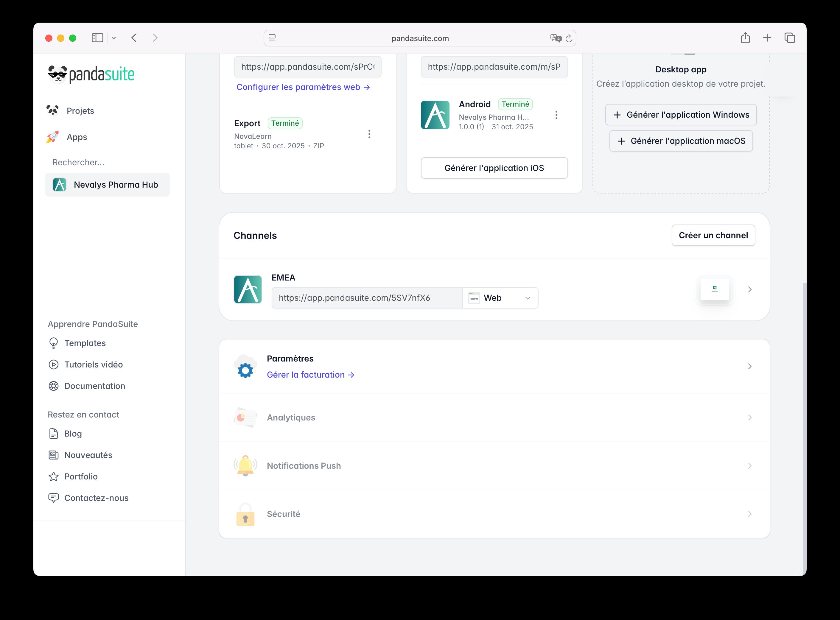The height and width of the screenshot is (620, 840).
Task: Click the EMEA channel preview thumbnail
Action: (x=714, y=289)
